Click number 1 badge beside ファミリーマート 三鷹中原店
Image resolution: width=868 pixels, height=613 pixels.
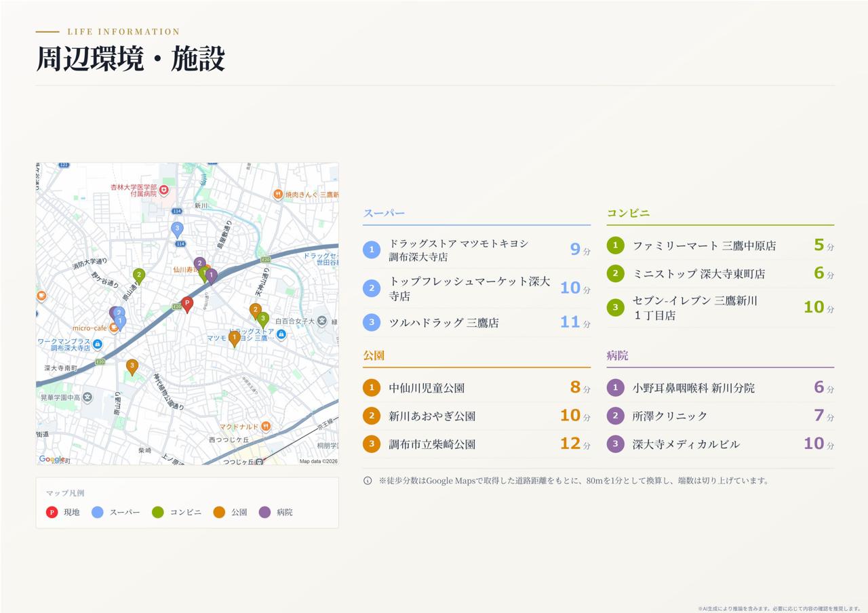615,245
